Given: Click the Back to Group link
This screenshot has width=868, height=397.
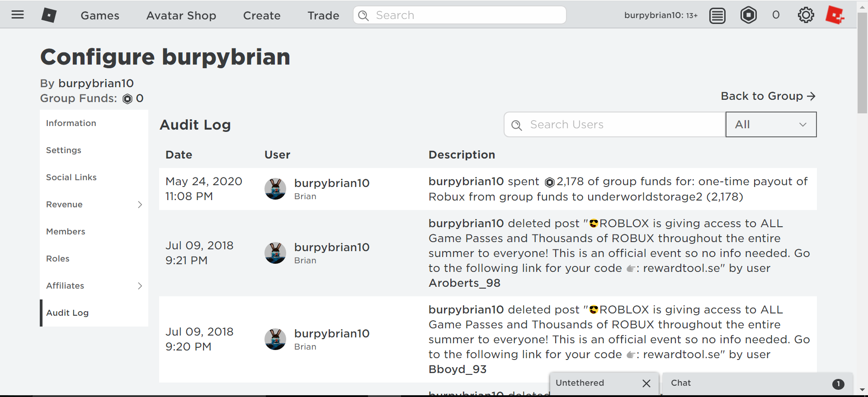Looking at the screenshot, I should point(768,96).
